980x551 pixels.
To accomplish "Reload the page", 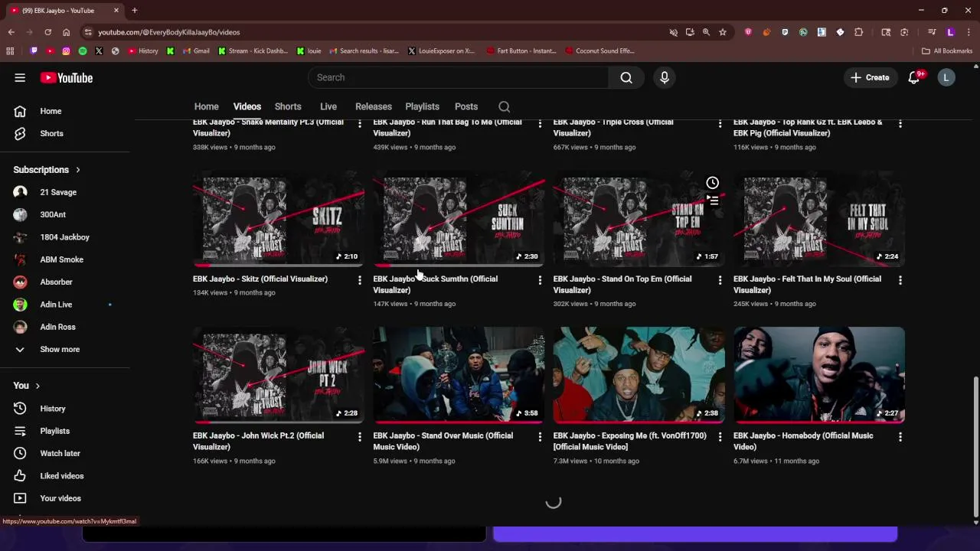I will point(47,32).
